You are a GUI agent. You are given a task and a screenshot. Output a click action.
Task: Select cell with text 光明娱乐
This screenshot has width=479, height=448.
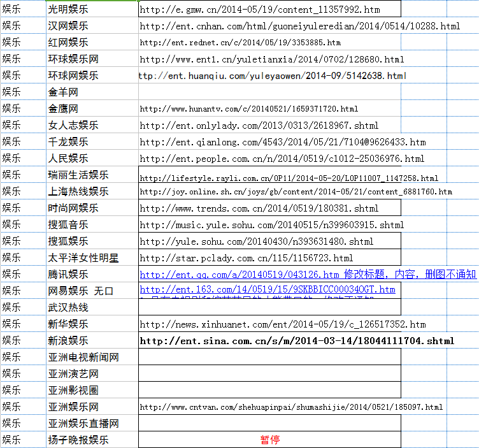click(x=92, y=9)
